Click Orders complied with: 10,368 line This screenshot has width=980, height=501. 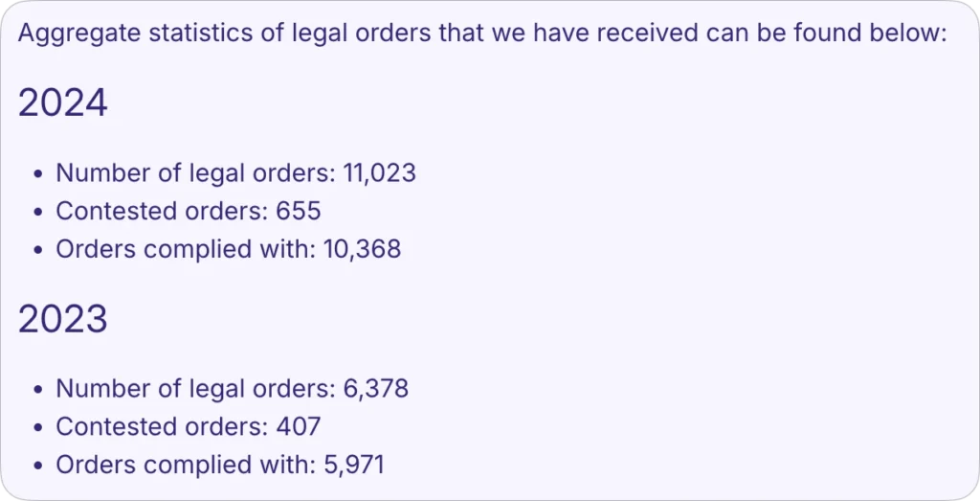point(228,249)
